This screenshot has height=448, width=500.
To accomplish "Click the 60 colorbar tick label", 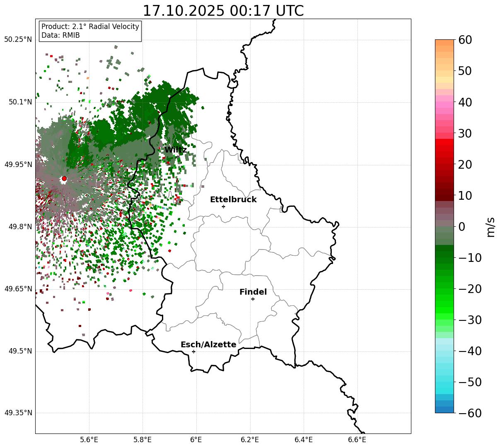I will click(x=465, y=40).
